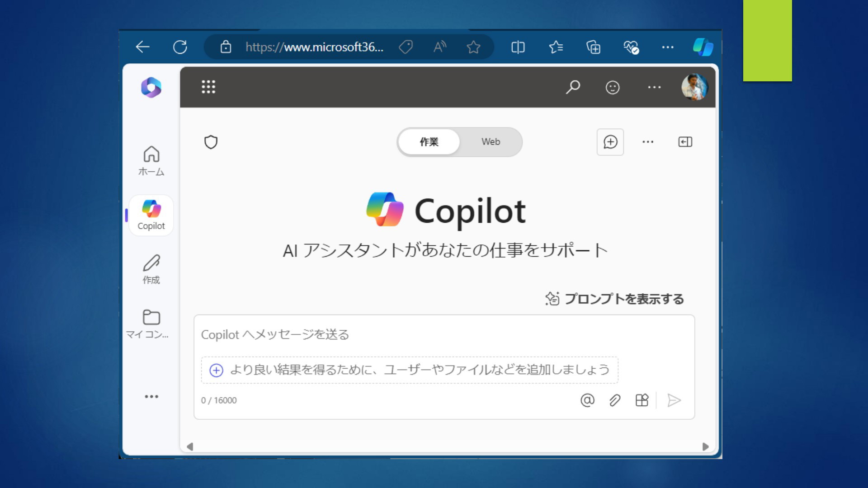Open header more options ellipsis
This screenshot has height=488, width=868.
[x=654, y=87]
